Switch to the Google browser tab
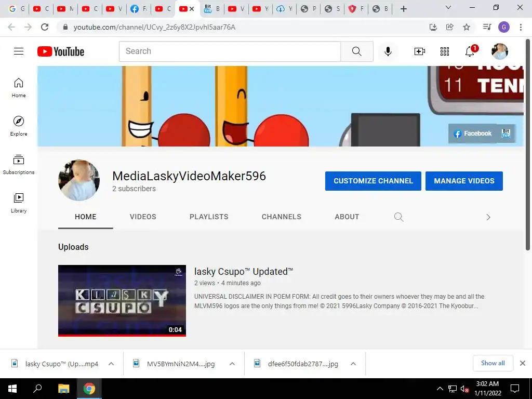Viewport: 532px width, 399px height. pos(16,9)
